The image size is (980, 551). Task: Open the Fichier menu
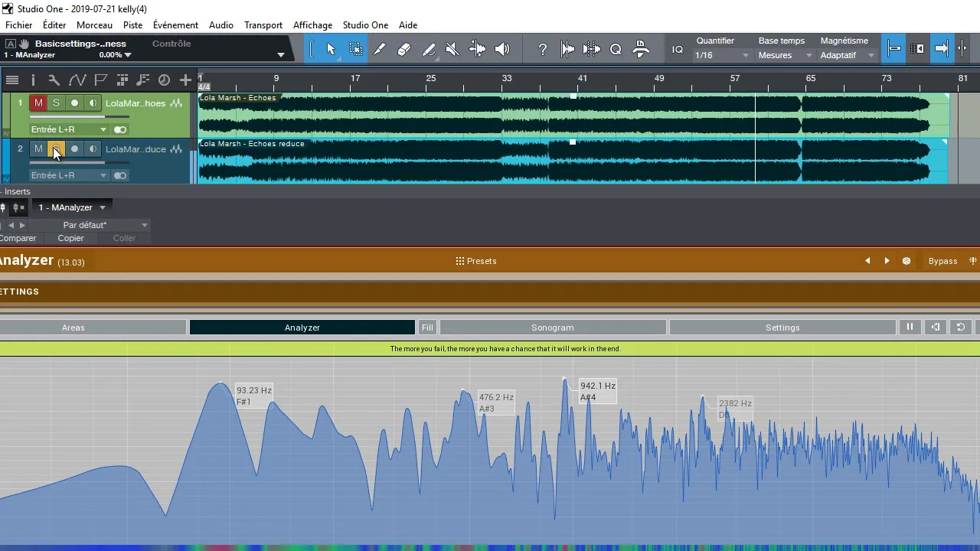pos(19,25)
